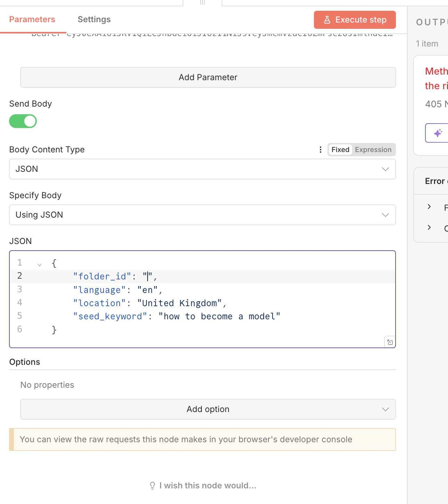Open the three-dot options menu beside Fixed toggle

(x=320, y=150)
